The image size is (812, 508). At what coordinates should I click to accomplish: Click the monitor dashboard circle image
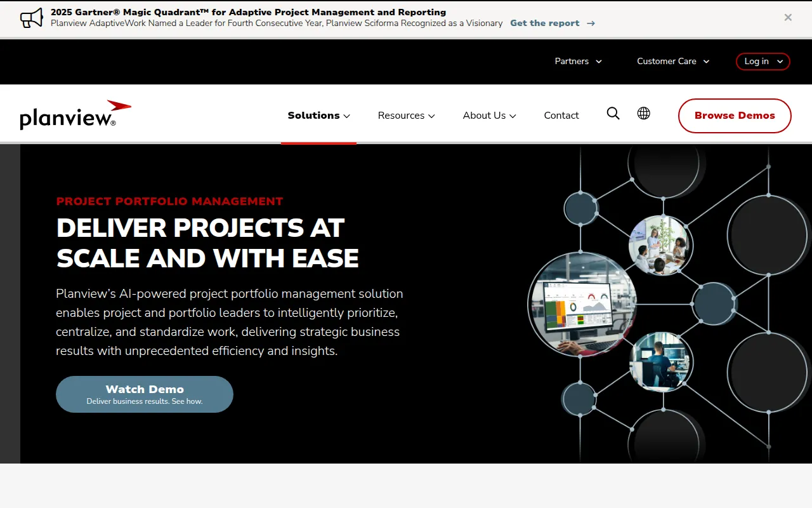click(x=582, y=305)
